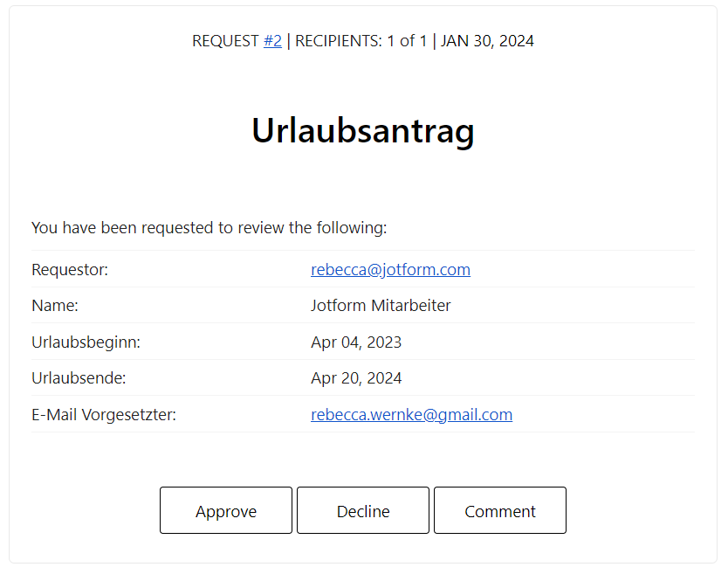The height and width of the screenshot is (567, 728).
Task: Click the review request intro sentence
Action: click(x=209, y=228)
